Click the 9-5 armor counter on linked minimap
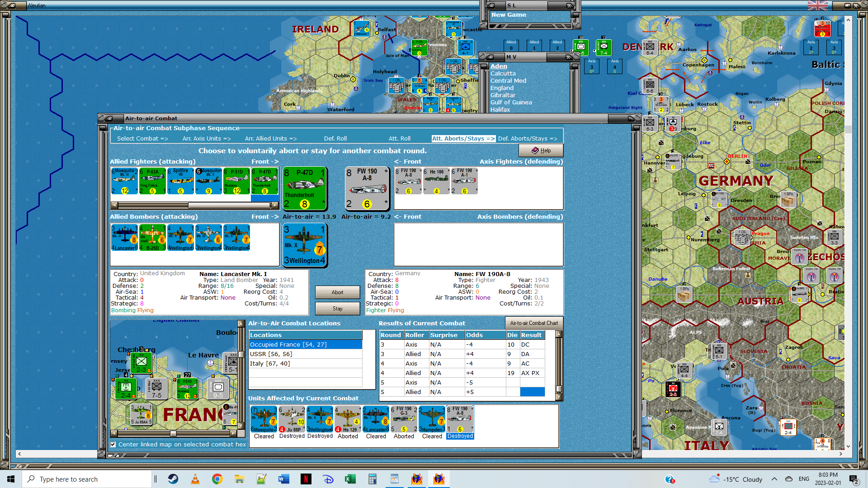Screen dimensions: 868x488 (x=218, y=389)
